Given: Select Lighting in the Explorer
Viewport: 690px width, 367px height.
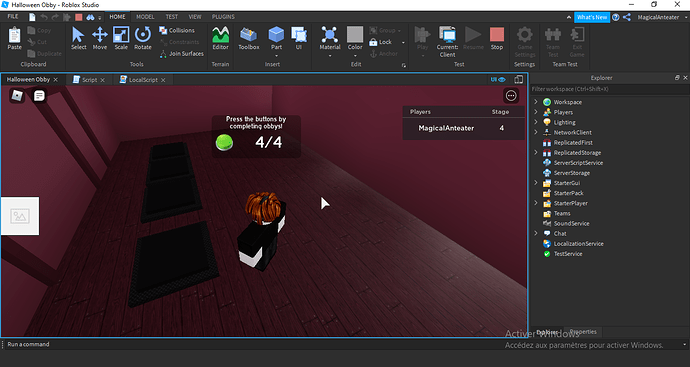Looking at the screenshot, I should click(x=565, y=122).
